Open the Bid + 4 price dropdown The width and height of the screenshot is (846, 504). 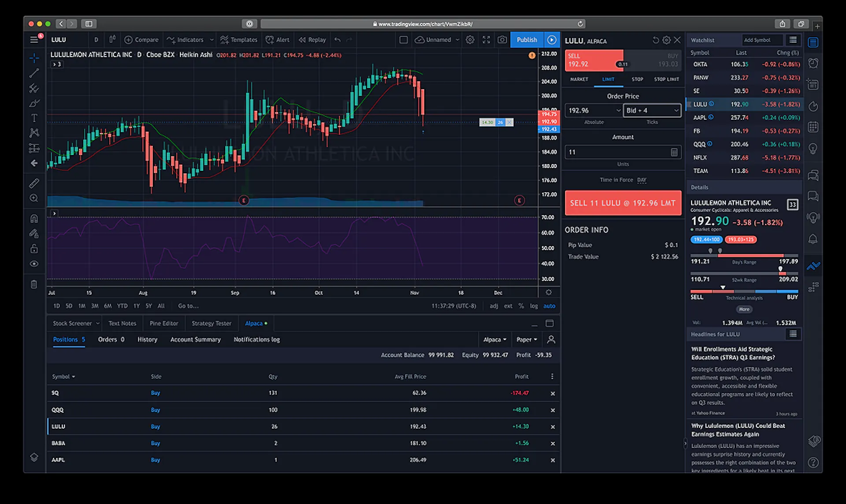click(652, 110)
